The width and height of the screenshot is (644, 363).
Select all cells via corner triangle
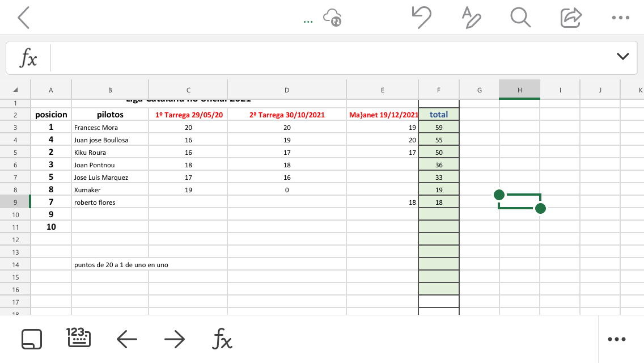(15, 90)
